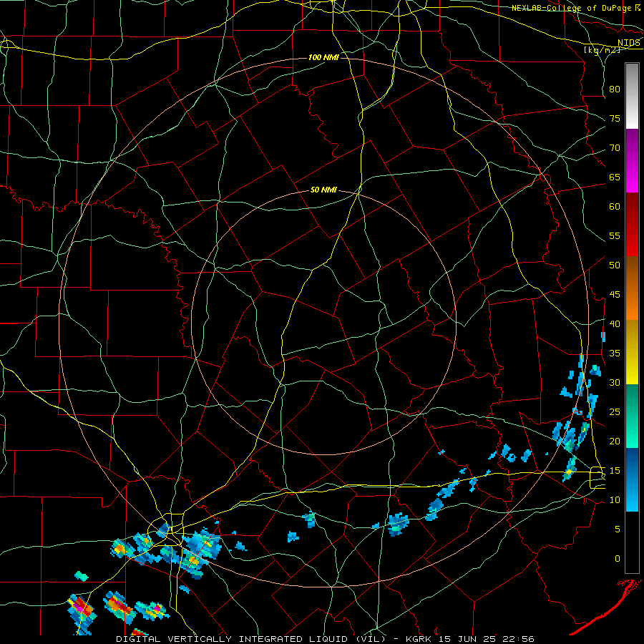Click the legend value 30

click(615, 382)
